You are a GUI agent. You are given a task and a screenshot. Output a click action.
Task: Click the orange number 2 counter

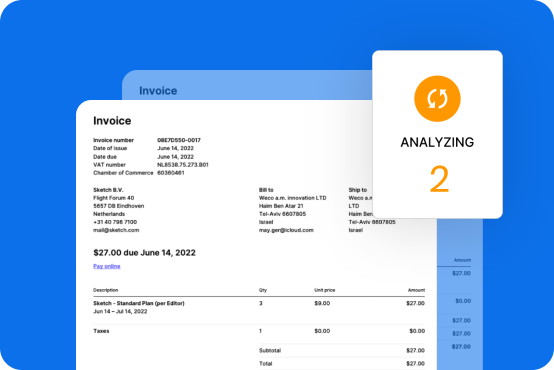439,180
